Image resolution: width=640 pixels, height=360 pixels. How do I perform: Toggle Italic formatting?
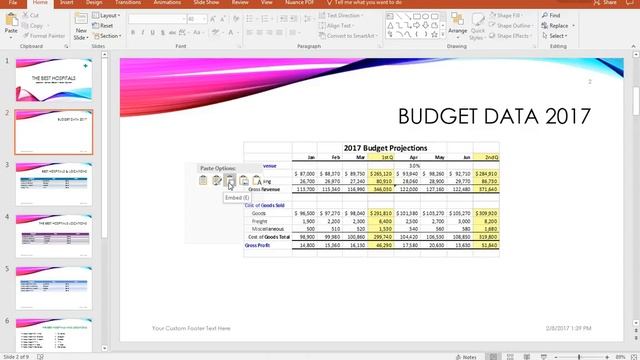point(142,32)
